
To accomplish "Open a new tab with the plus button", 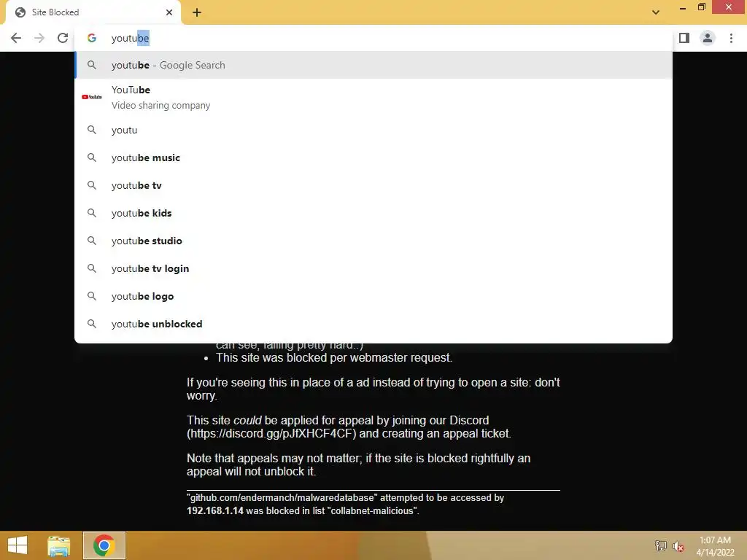I will click(197, 13).
